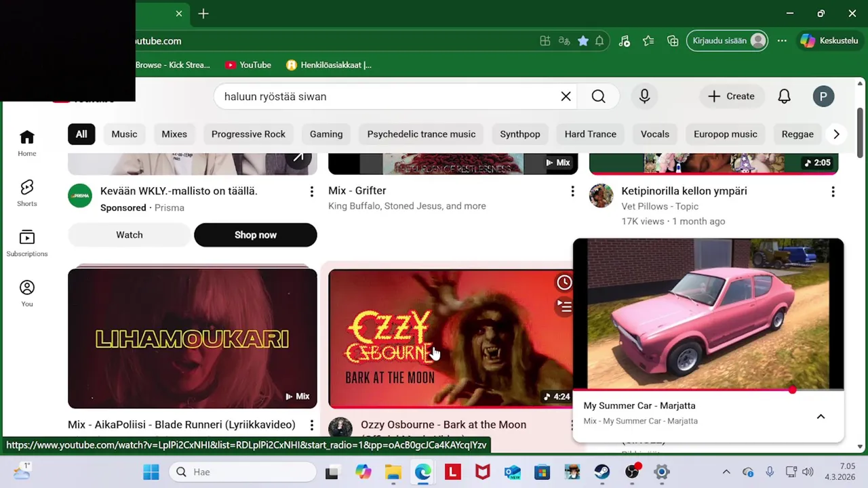
Task: Open Subscriptions in the sidebar
Action: (x=27, y=243)
